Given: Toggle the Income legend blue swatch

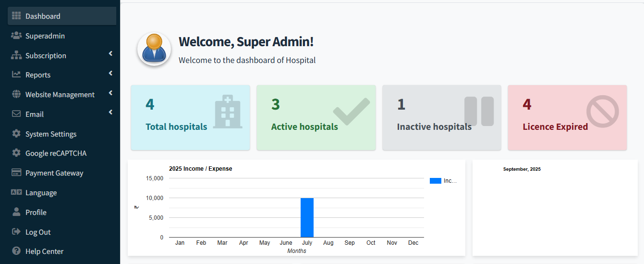Looking at the screenshot, I should tap(435, 181).
